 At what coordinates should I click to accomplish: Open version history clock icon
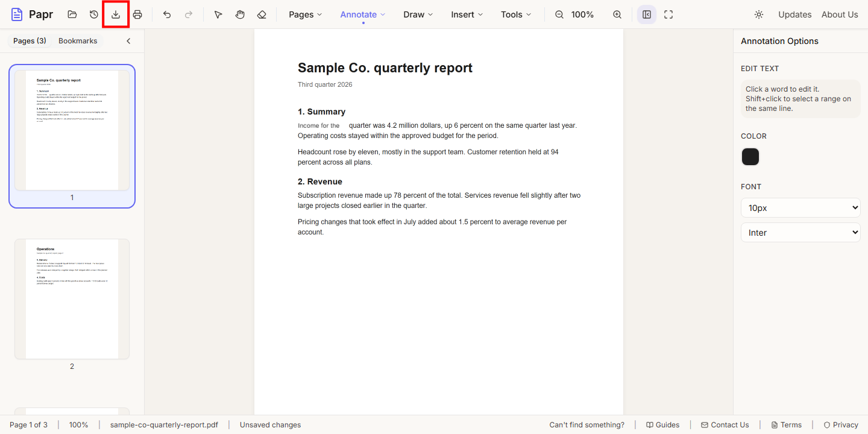(x=94, y=14)
